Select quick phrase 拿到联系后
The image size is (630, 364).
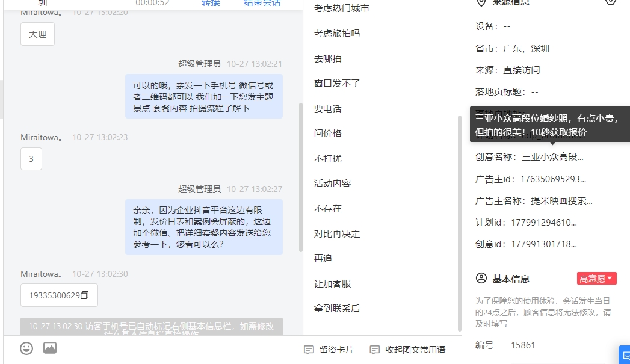click(x=337, y=309)
